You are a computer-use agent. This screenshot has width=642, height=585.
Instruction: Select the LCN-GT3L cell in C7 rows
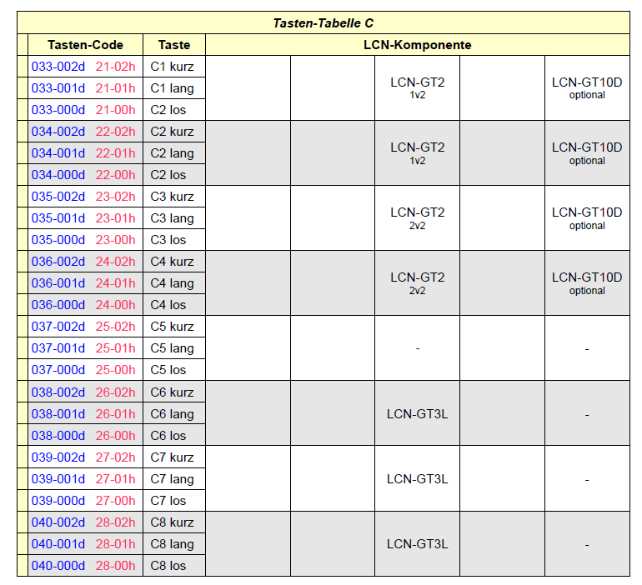tap(417, 478)
